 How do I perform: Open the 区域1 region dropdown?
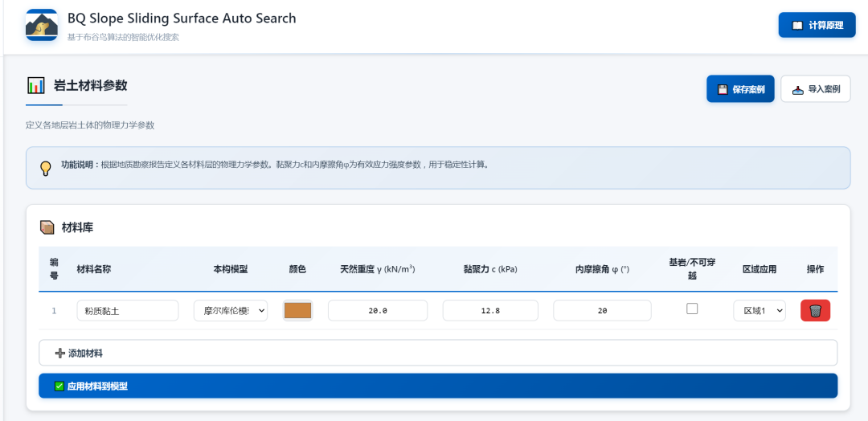[759, 310]
